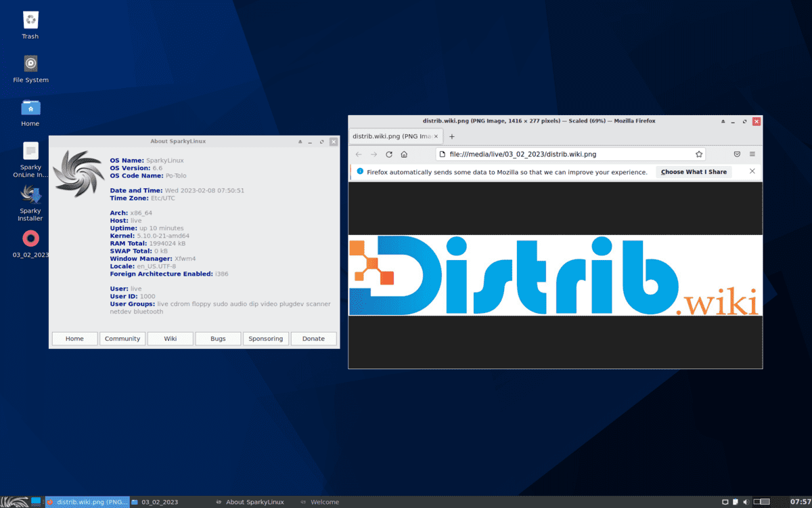Screen dimensions: 812x508
Task: Close the distrib.wiki.png tab
Action: (x=436, y=136)
